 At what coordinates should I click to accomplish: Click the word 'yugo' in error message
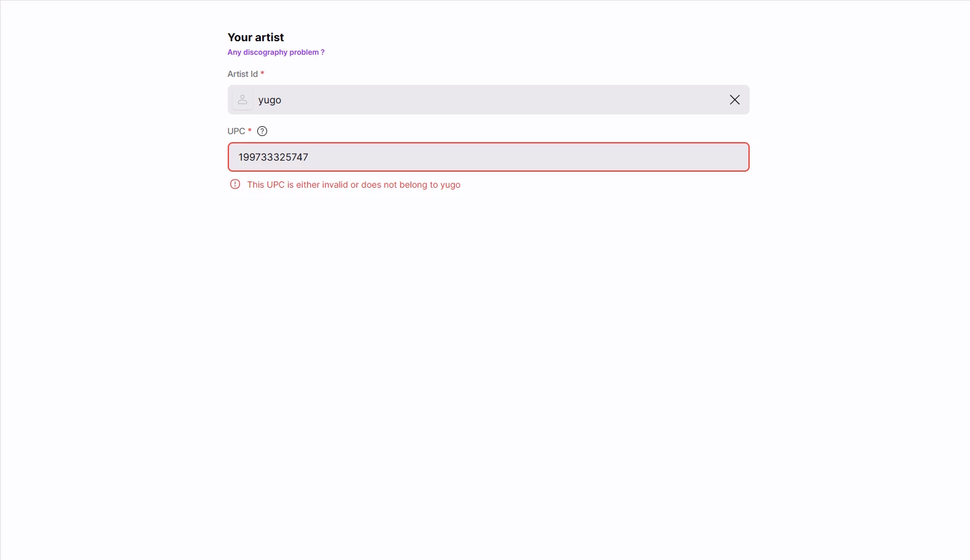(x=450, y=185)
